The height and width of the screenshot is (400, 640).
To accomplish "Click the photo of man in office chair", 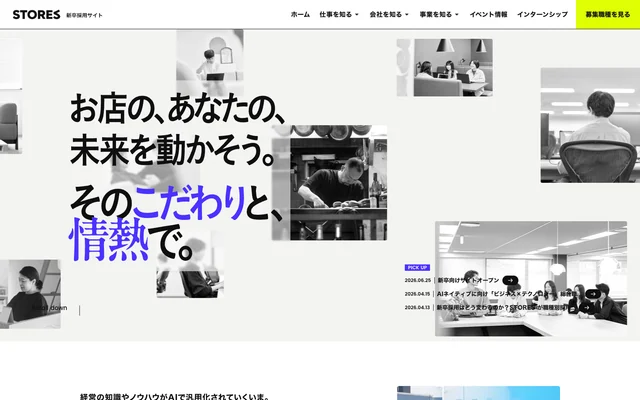I will 590,125.
